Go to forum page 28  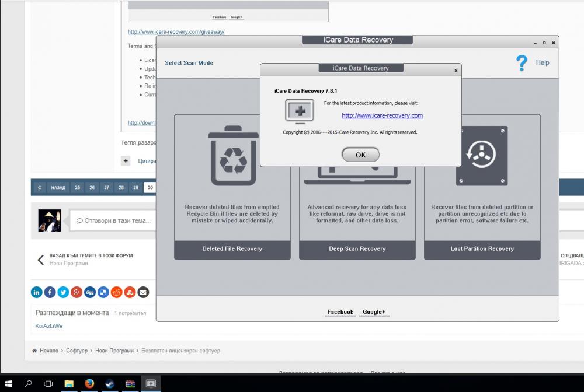121,187
